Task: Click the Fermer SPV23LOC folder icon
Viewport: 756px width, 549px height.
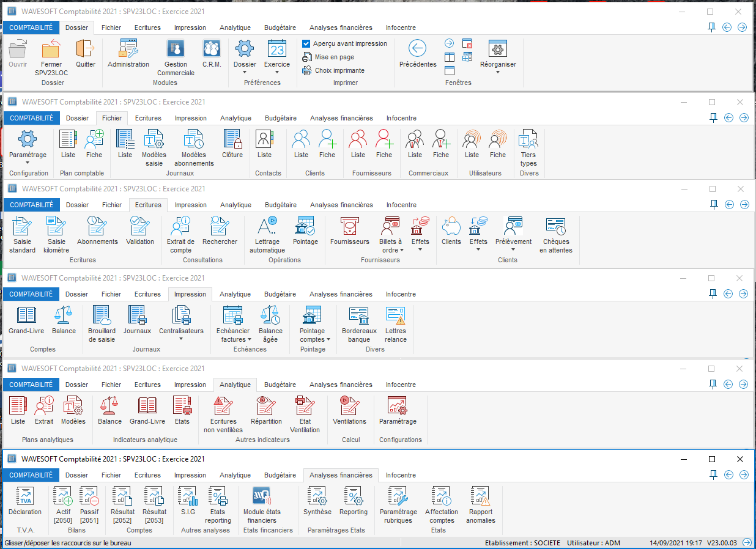Action: point(51,48)
